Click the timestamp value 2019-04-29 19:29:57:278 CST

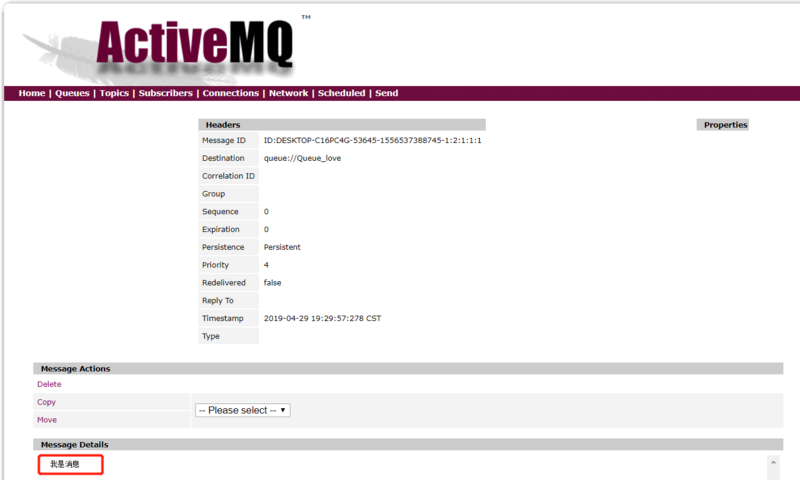(322, 318)
